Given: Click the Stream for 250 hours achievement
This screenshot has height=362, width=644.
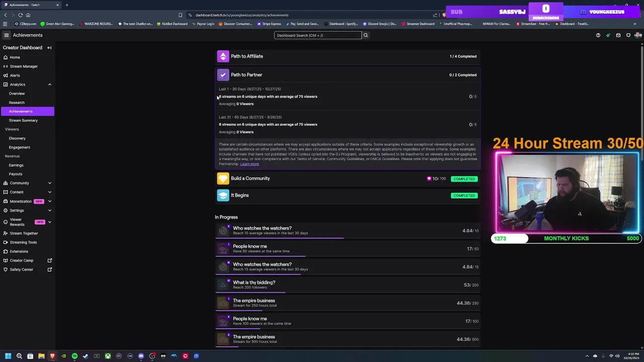Looking at the screenshot, I should pyautogui.click(x=347, y=303).
